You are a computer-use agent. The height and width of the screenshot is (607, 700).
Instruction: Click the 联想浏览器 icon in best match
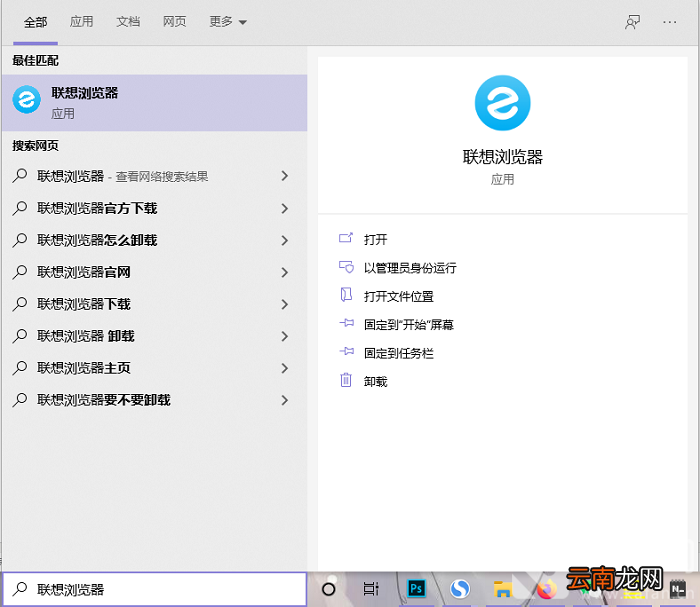27,100
